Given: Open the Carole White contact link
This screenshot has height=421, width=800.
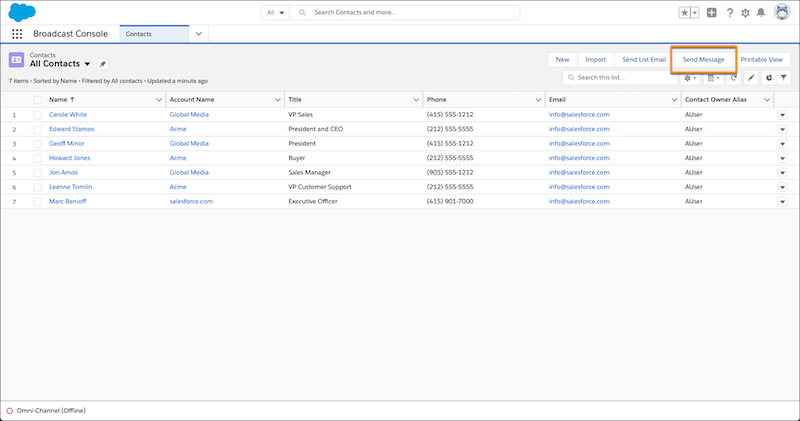Looking at the screenshot, I should [x=68, y=114].
